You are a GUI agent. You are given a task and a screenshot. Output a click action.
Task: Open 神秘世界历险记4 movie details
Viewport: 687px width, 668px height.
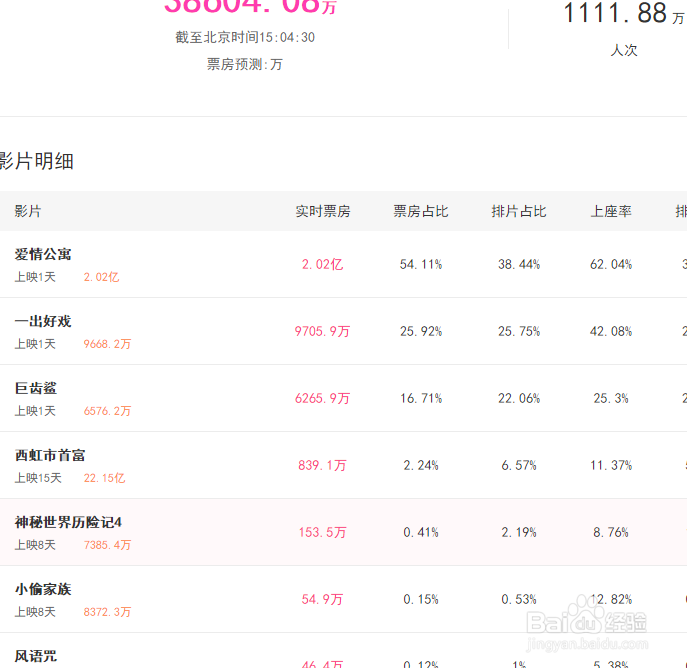(68, 523)
